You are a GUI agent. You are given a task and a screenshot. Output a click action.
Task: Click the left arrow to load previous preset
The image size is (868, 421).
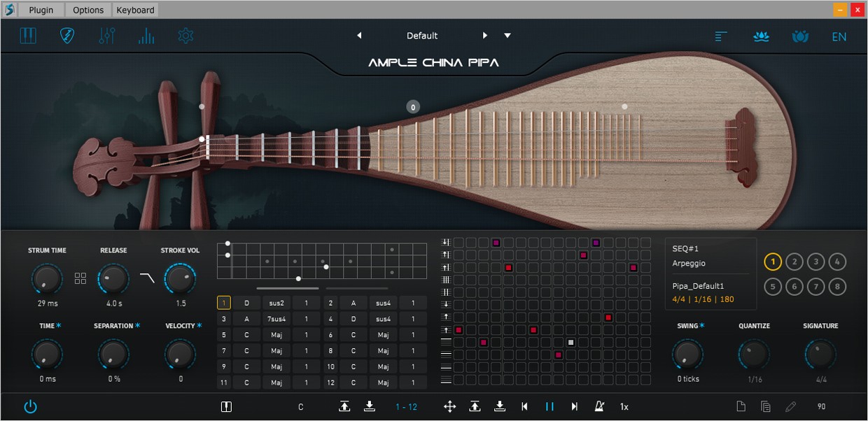click(x=360, y=35)
